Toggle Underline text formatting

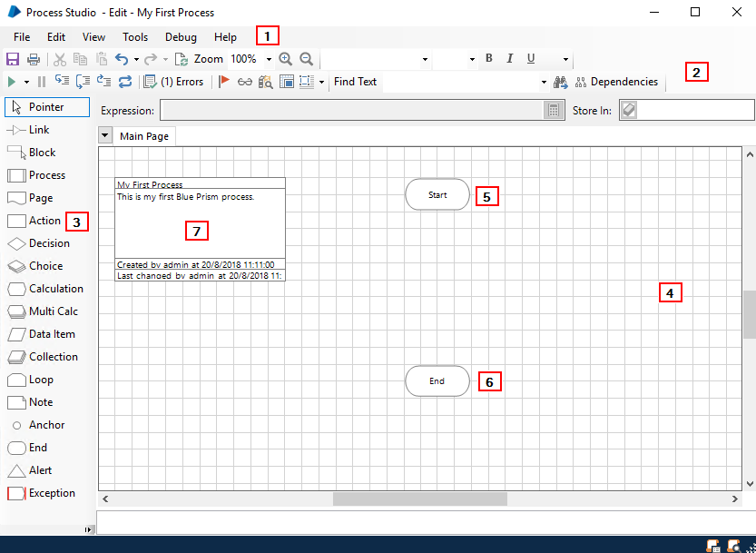coord(531,59)
